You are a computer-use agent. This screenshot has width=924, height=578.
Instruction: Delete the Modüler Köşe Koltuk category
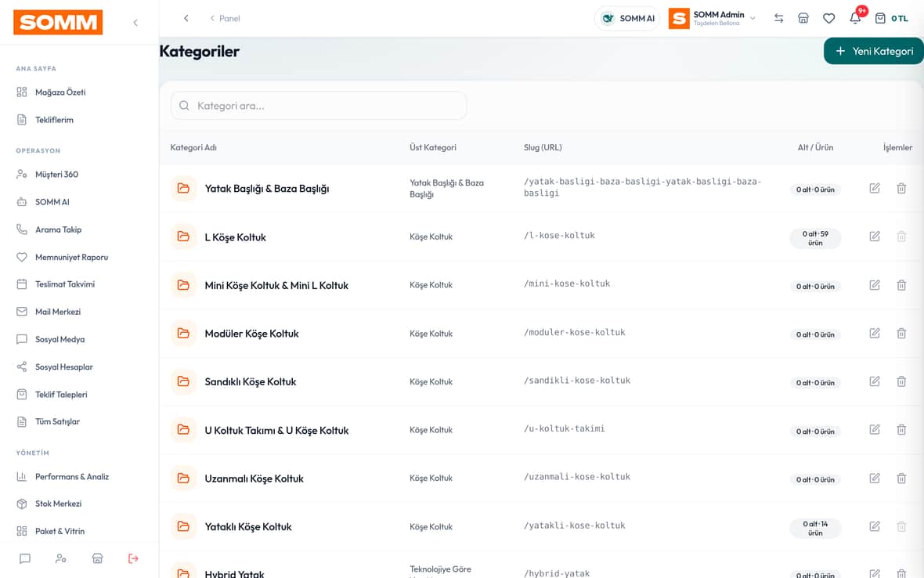(x=901, y=333)
